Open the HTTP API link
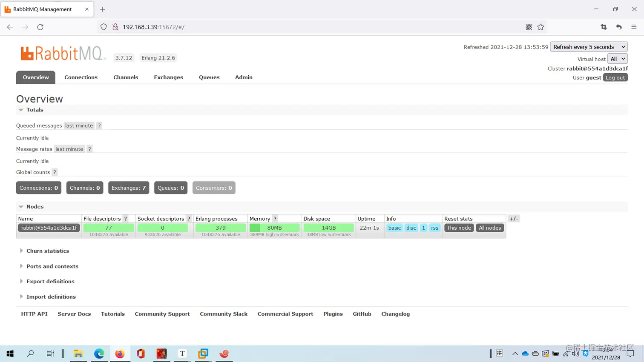Screen dimensions: 644x362 tap(34, 314)
